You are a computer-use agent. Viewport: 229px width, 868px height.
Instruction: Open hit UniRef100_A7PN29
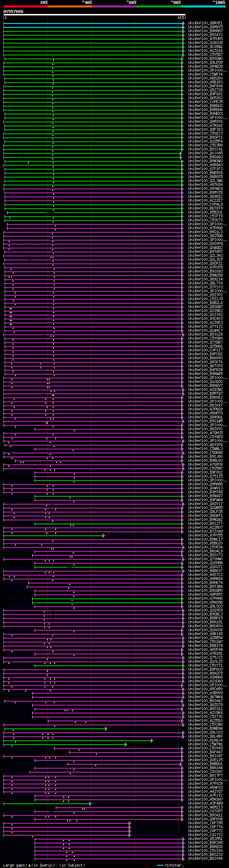tap(205, 409)
